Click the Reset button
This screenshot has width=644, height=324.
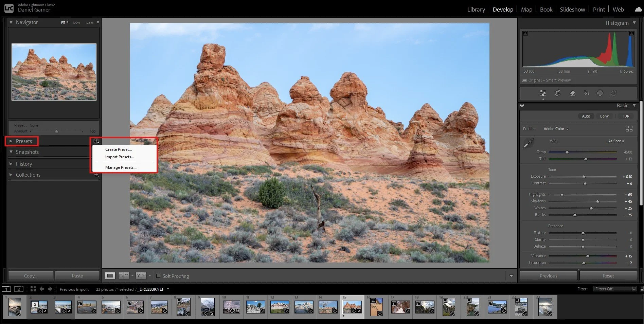tap(608, 276)
